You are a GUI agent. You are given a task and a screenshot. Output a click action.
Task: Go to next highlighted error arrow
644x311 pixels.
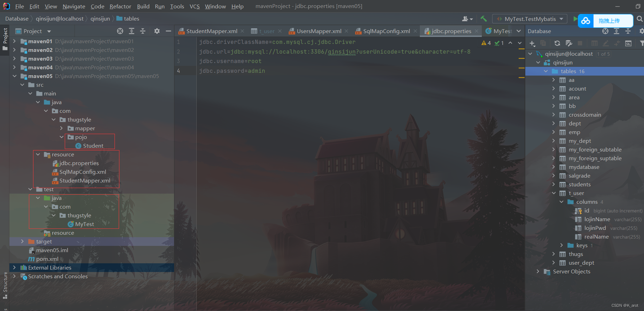tap(520, 43)
